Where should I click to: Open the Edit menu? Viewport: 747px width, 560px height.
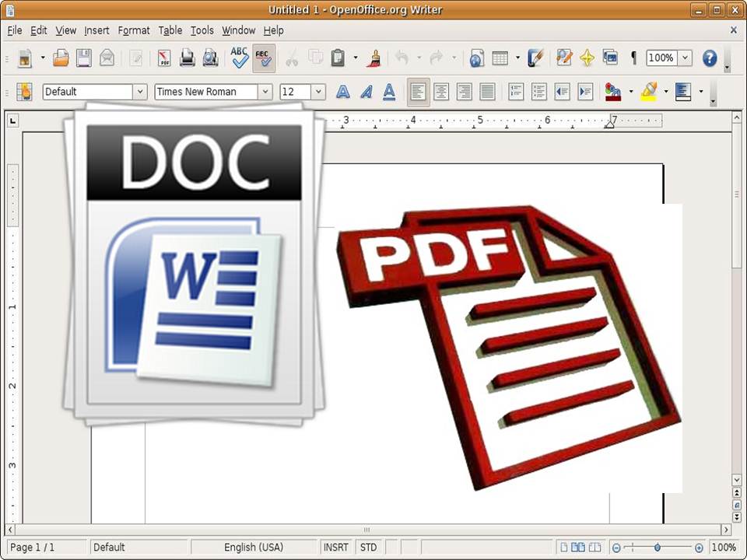click(x=39, y=30)
